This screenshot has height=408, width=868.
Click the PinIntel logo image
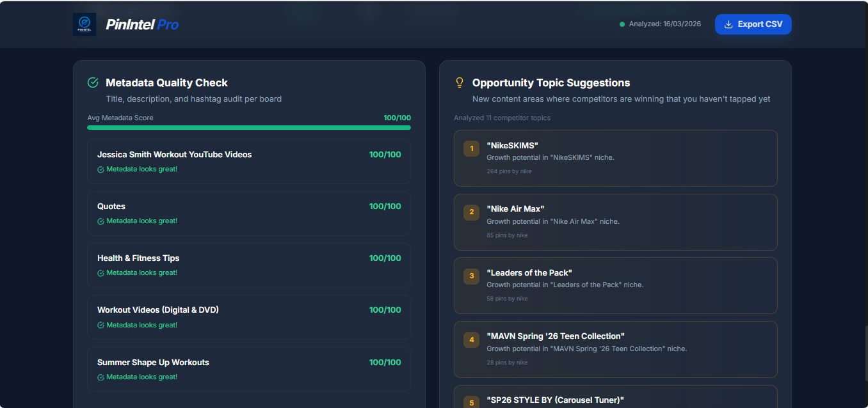click(84, 24)
